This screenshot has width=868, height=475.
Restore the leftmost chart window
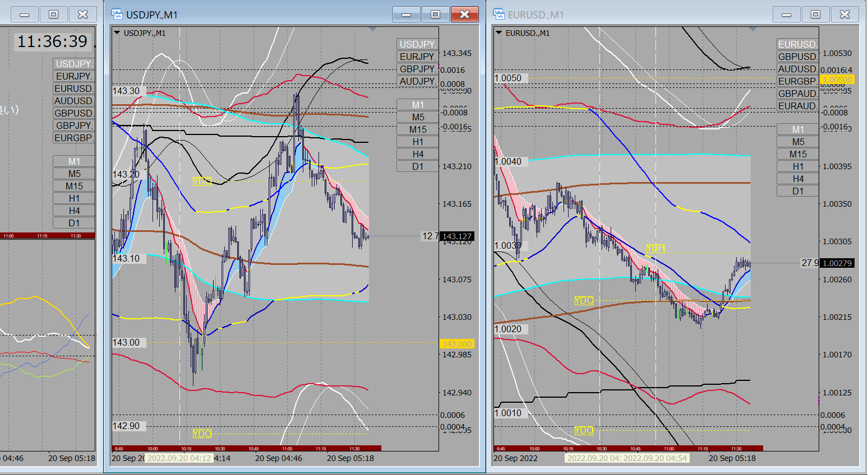coord(53,15)
